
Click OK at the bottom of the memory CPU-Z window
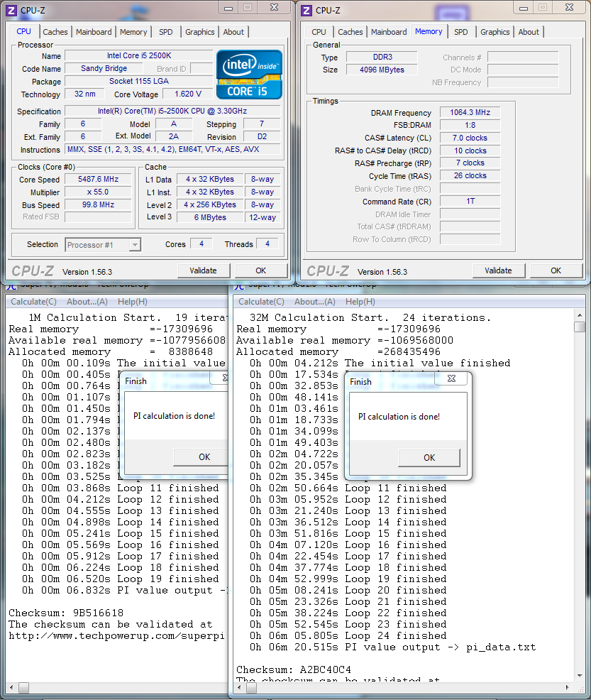pos(556,270)
